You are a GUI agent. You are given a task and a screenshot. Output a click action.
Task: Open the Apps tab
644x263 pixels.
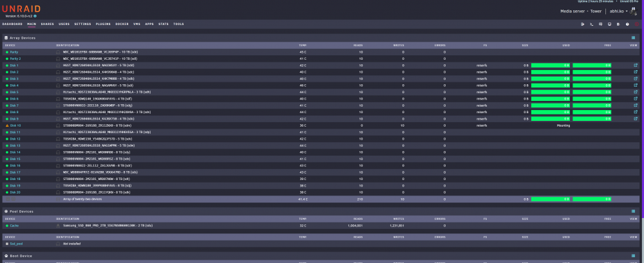(149, 24)
